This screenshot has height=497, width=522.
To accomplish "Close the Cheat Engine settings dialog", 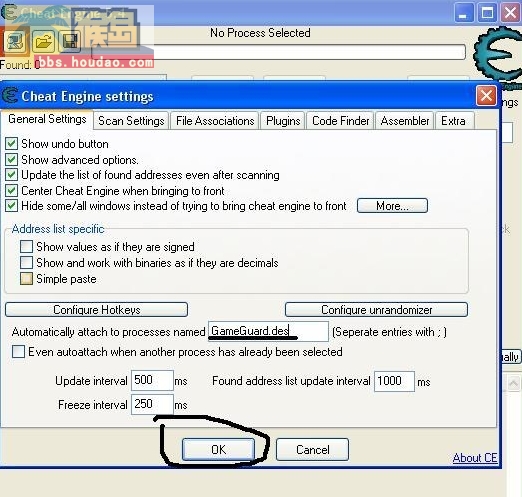I will point(486,96).
